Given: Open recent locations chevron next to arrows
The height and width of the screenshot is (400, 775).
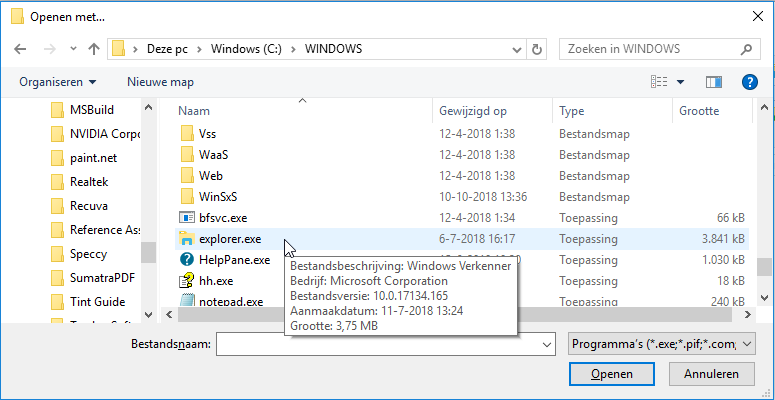Looking at the screenshot, I should coord(74,49).
